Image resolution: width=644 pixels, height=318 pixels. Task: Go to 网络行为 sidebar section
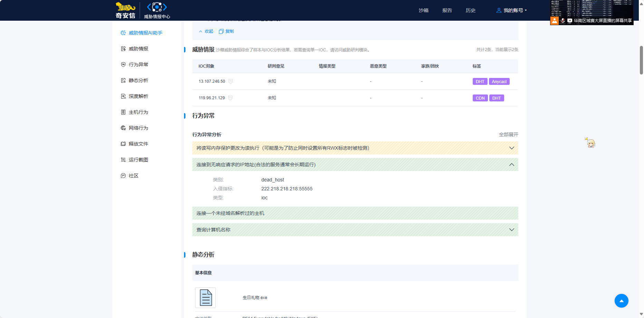138,128
